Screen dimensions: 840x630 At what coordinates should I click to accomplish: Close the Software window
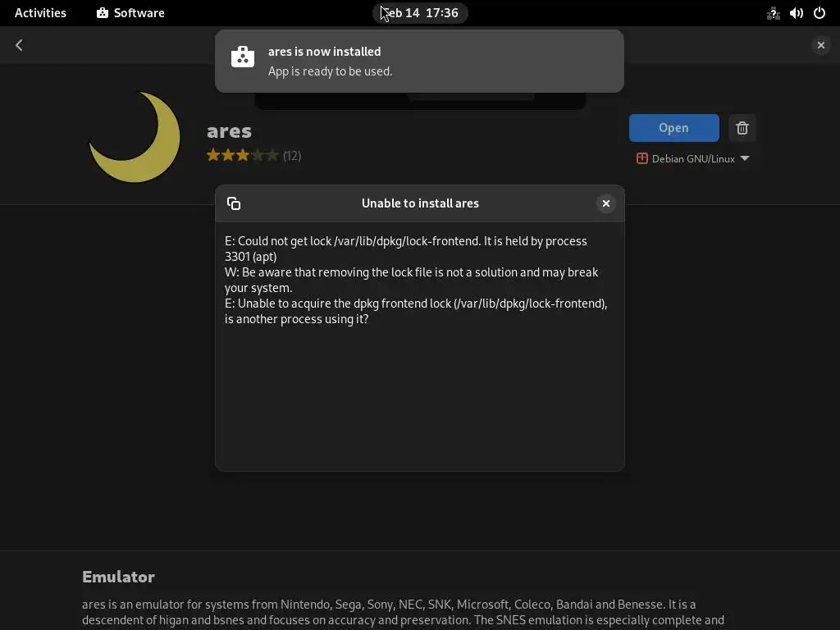820,45
